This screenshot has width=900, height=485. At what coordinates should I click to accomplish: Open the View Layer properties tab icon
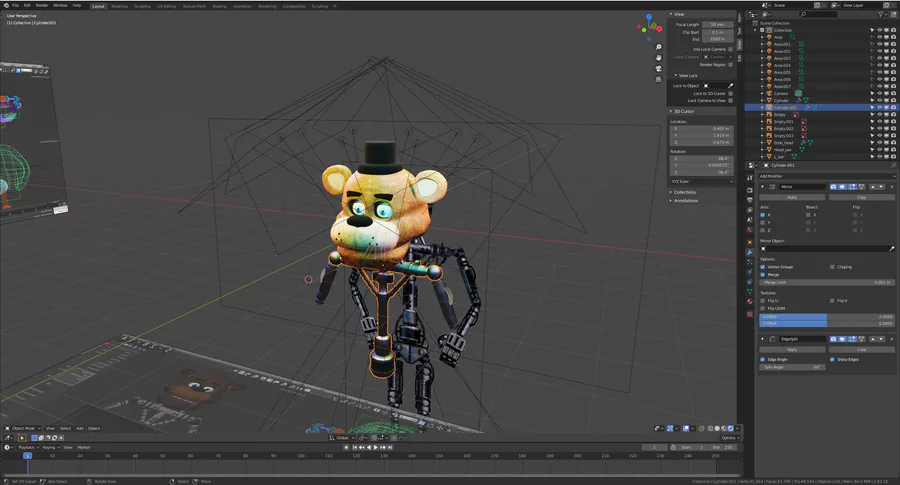(750, 209)
